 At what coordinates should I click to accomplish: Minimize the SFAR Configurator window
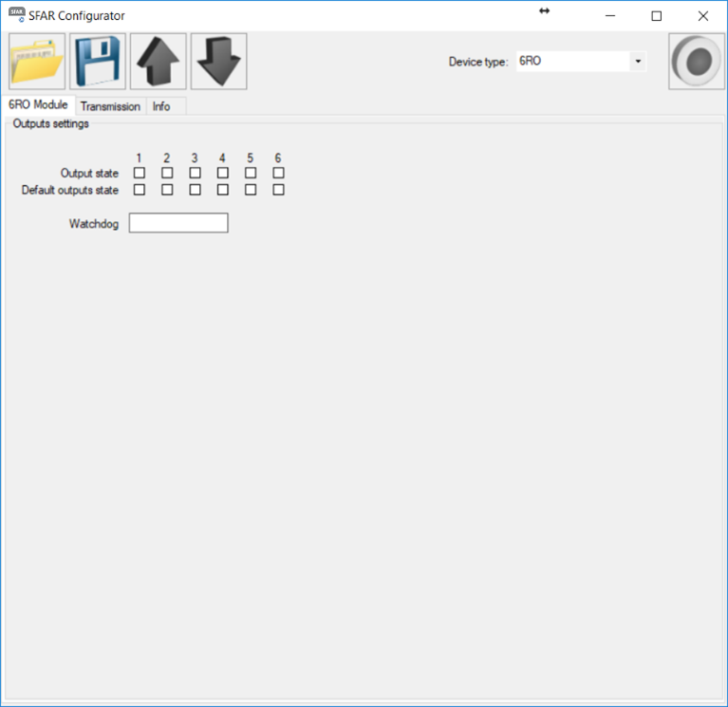[609, 15]
